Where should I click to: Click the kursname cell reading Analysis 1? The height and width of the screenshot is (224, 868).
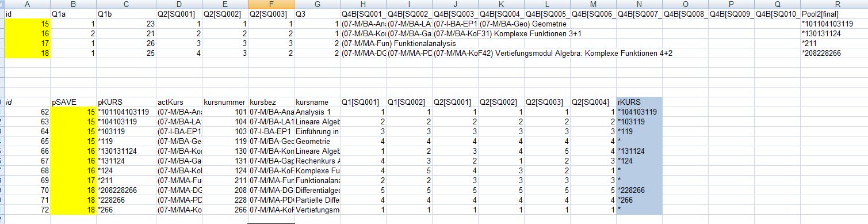point(317,112)
